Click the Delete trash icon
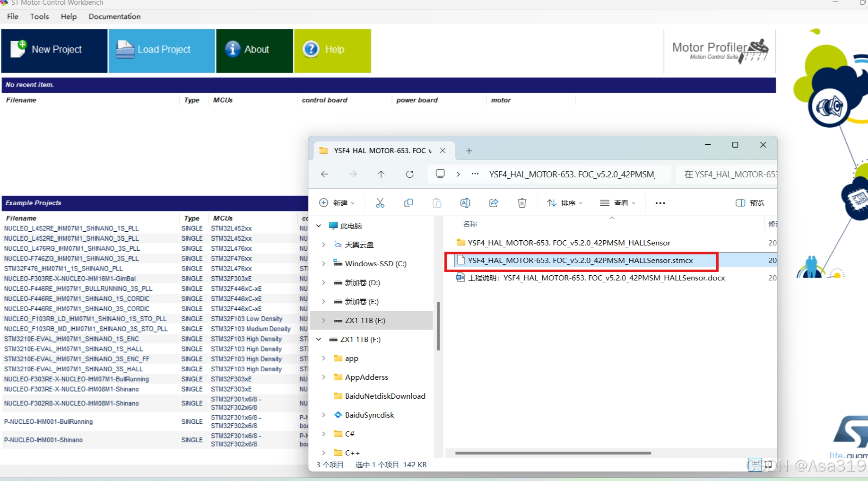Screen dimensions: 868x481 click(x=522, y=203)
